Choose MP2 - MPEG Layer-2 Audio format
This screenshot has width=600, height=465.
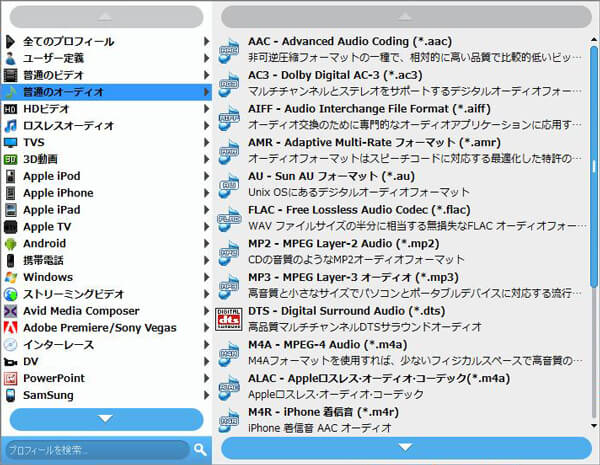click(x=401, y=251)
